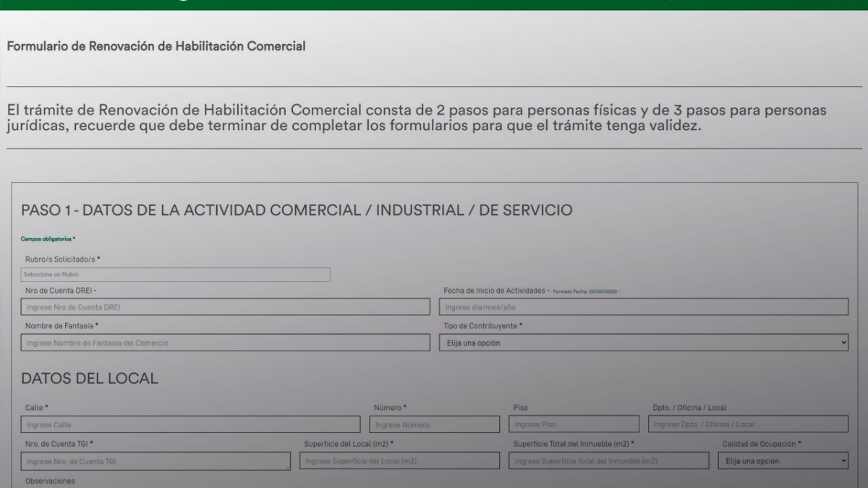Open the Calidad de Ocupación dropdown
This screenshot has height=488, width=868.
coord(783,461)
